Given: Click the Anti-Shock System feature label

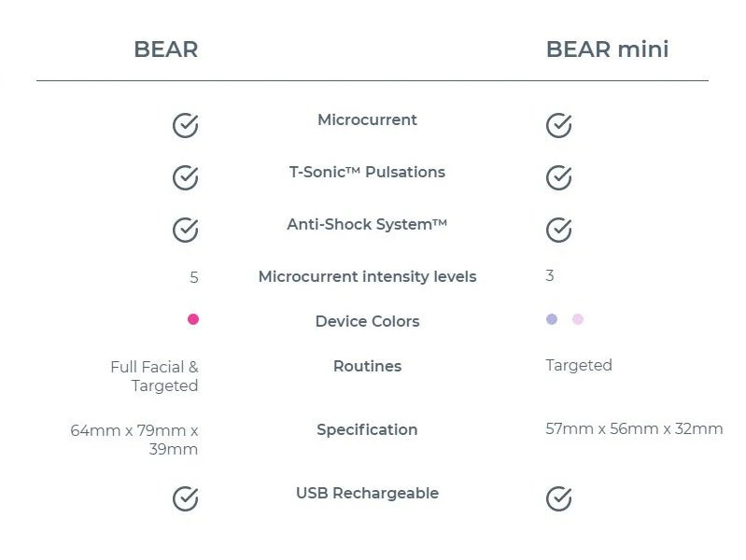Looking at the screenshot, I should [367, 224].
